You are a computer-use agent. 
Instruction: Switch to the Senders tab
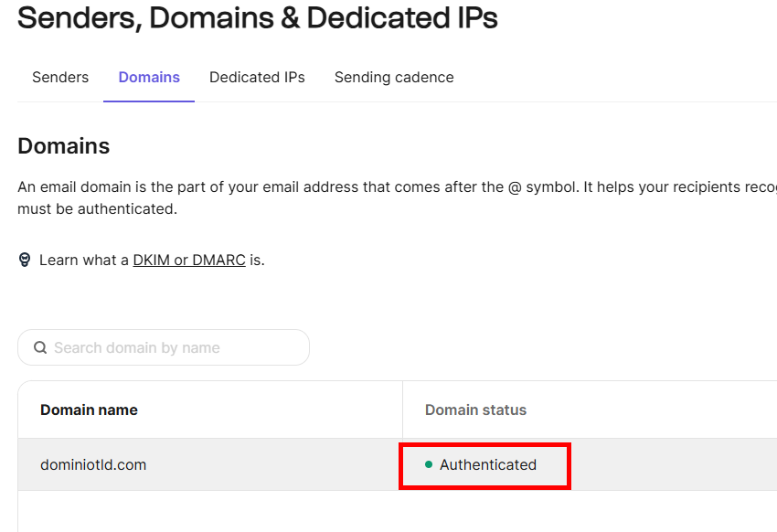(60, 78)
